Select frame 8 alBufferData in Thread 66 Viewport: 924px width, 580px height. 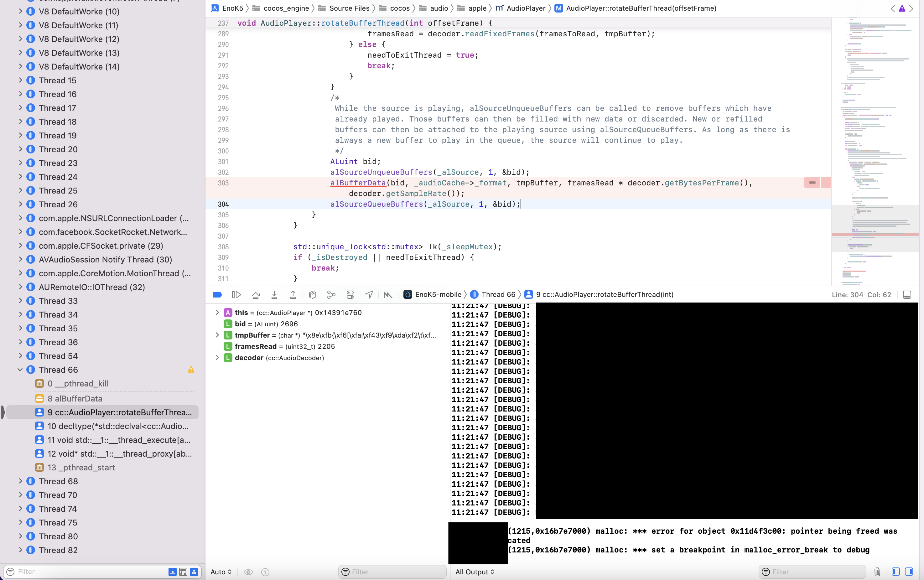coord(75,398)
